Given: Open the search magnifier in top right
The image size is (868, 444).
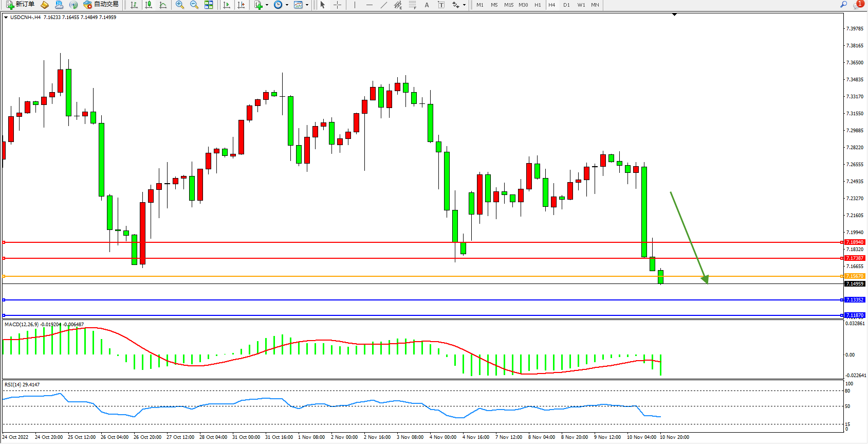Looking at the screenshot, I should tap(843, 5).
